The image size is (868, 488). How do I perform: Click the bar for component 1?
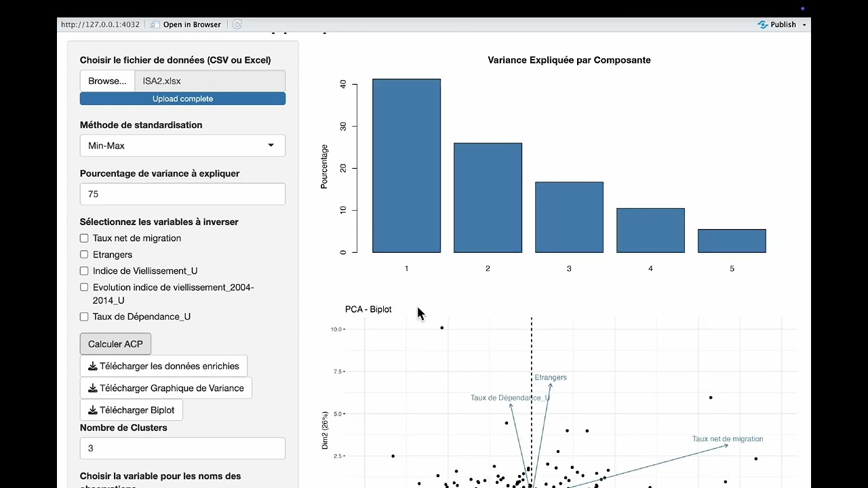click(x=406, y=166)
